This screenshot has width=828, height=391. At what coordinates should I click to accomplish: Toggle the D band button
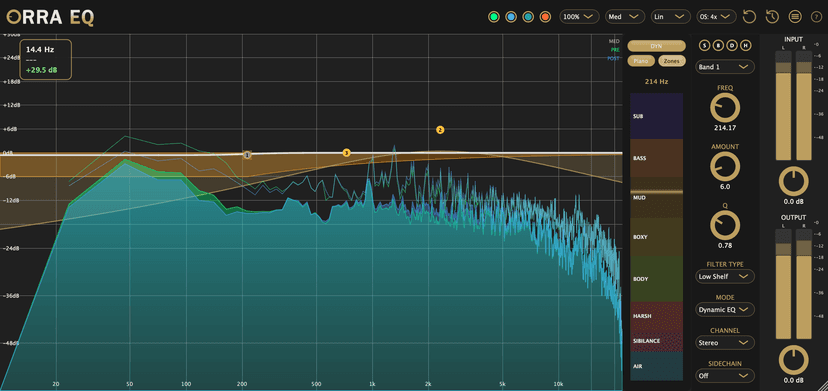pyautogui.click(x=732, y=45)
